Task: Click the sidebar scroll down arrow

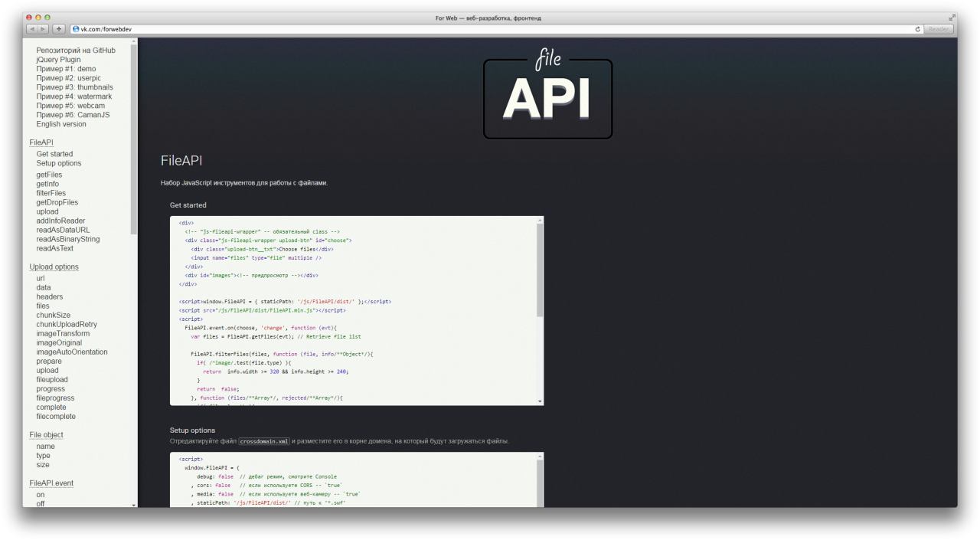Action: tap(134, 504)
